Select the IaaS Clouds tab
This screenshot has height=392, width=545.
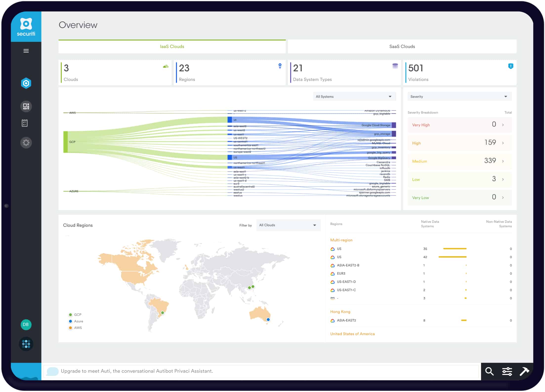(172, 46)
